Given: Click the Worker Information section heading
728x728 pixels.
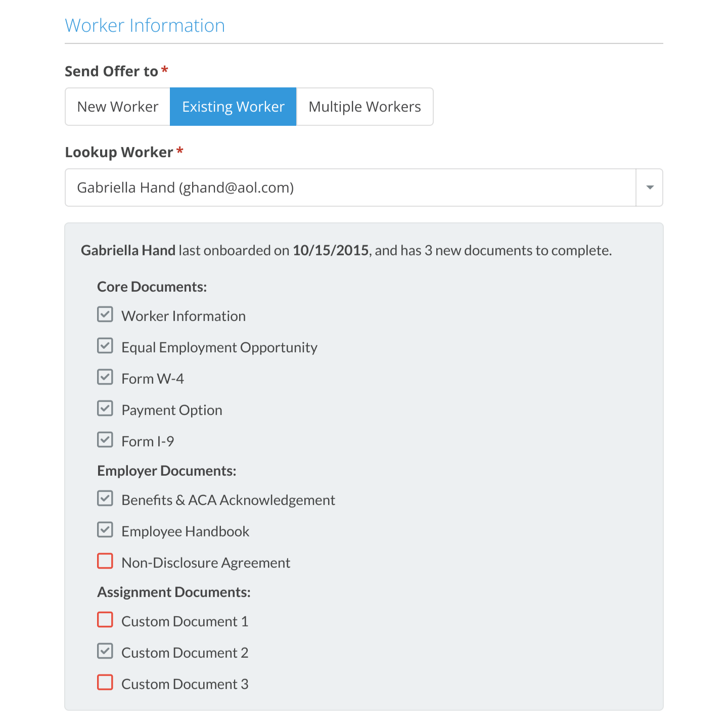Looking at the screenshot, I should pos(145,26).
